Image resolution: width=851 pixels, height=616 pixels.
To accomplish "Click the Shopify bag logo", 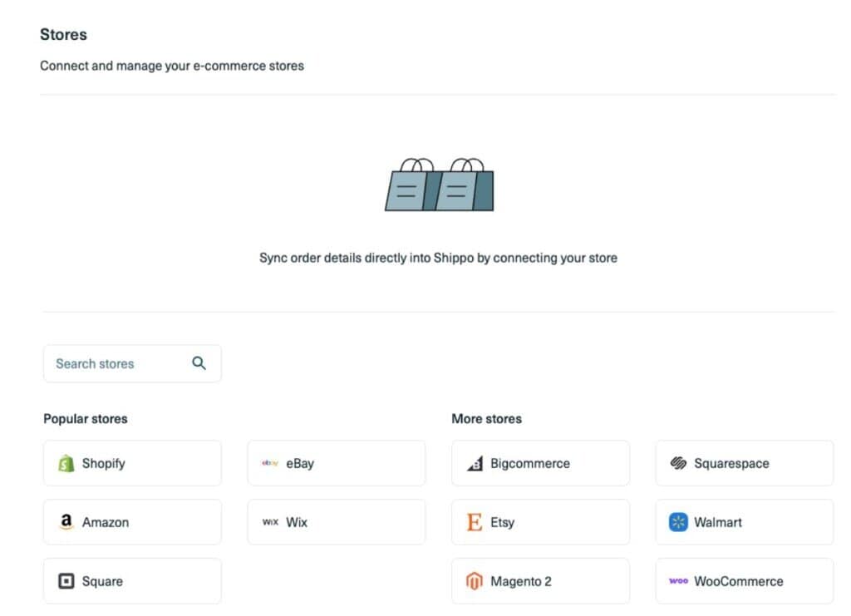I will click(x=66, y=464).
